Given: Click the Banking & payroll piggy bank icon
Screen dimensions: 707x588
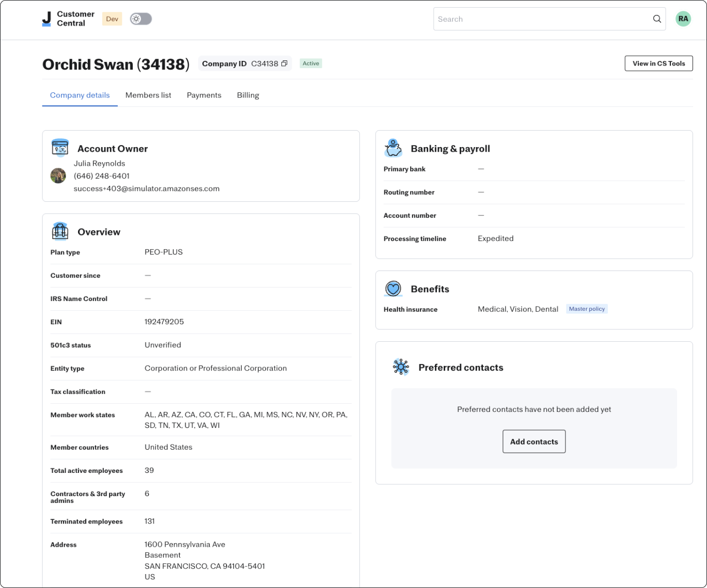Looking at the screenshot, I should click(394, 148).
